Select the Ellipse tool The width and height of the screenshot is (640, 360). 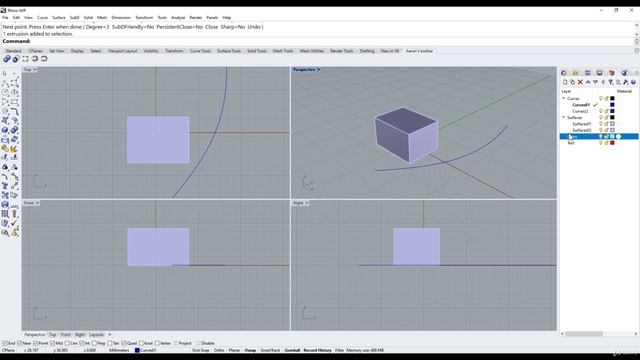tap(14, 93)
